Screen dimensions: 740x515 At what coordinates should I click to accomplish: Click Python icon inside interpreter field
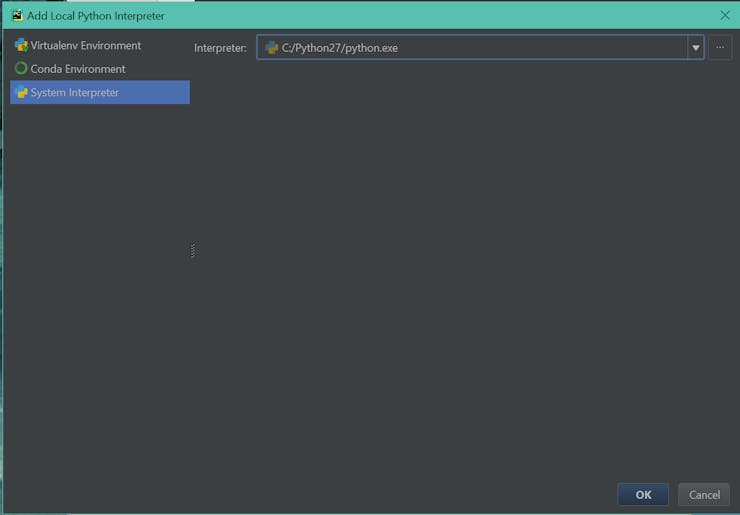tap(271, 48)
